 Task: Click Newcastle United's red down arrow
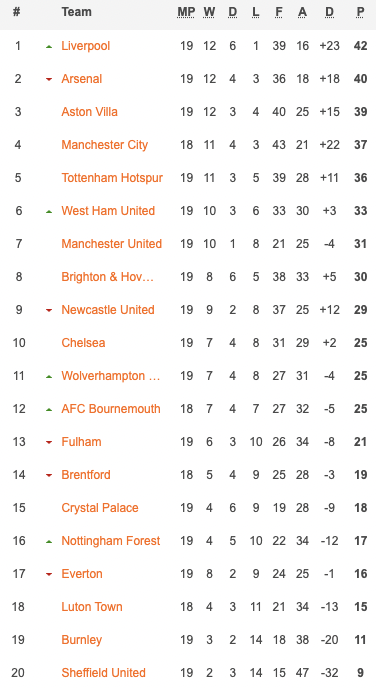[x=49, y=310]
